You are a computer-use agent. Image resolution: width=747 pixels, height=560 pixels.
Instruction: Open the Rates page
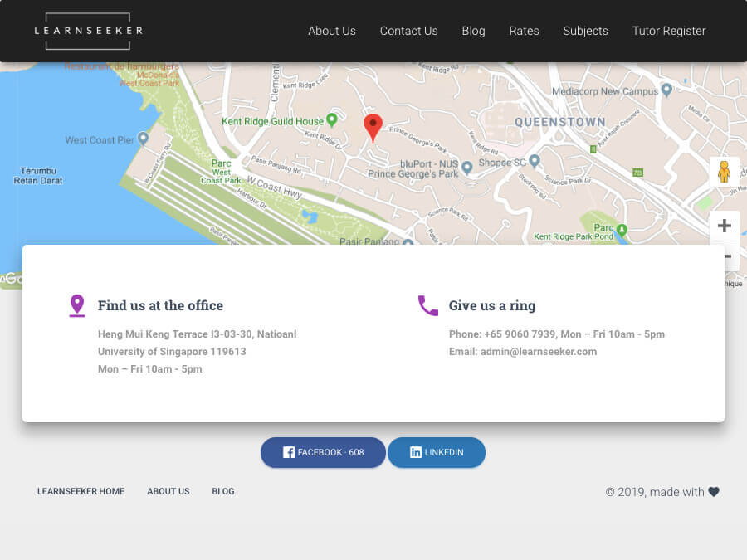524,31
